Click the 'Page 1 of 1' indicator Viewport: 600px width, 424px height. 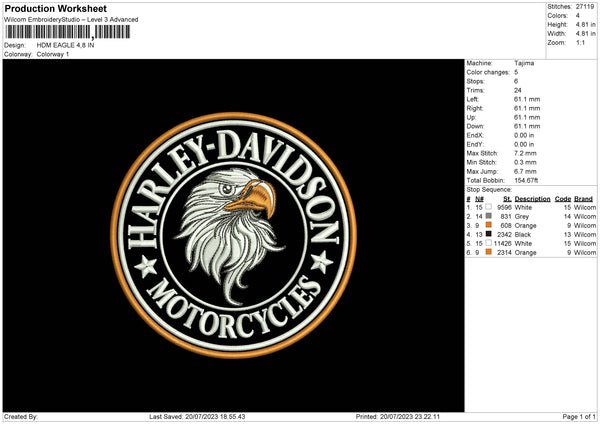[x=579, y=417]
